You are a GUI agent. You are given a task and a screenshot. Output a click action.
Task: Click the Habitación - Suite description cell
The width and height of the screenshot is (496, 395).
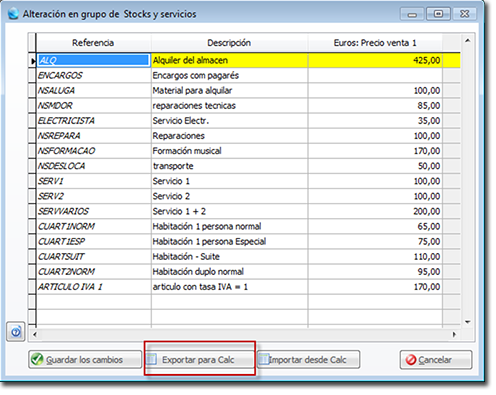[x=229, y=257]
